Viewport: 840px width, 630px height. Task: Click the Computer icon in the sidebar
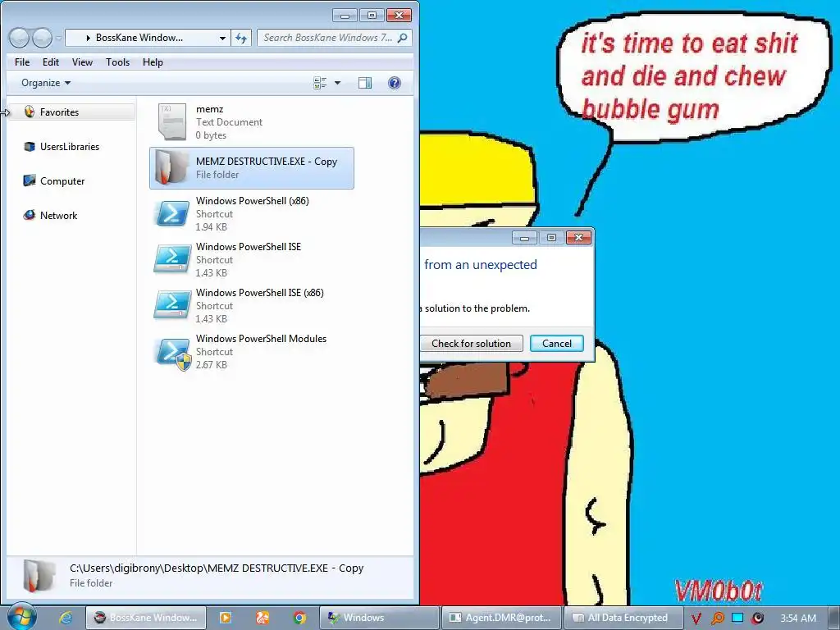[x=29, y=180]
